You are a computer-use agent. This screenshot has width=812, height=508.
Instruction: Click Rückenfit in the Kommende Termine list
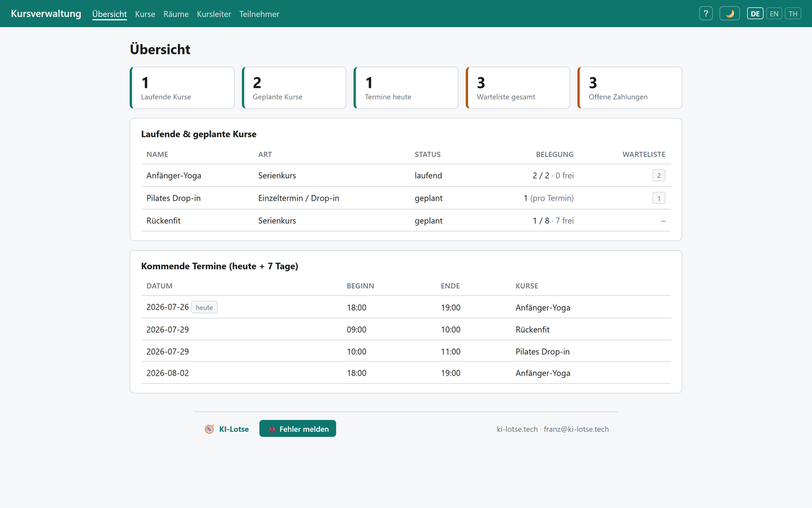(532, 329)
